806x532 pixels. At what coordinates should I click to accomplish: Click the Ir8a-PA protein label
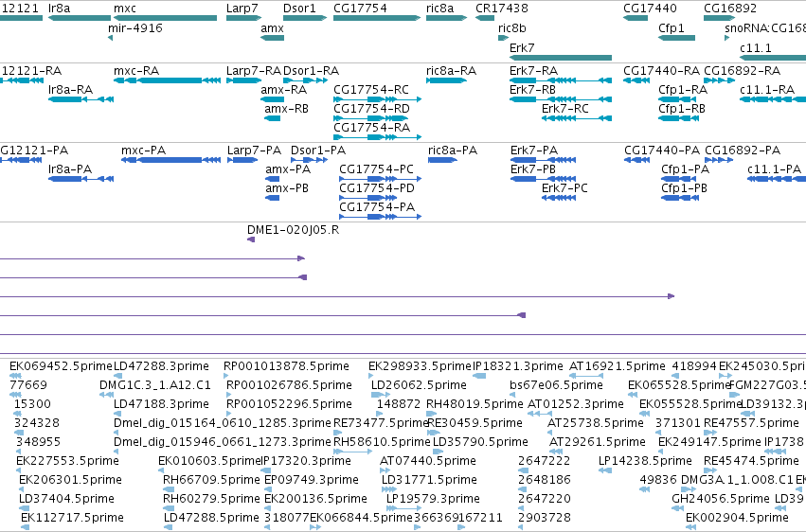pyautogui.click(x=70, y=168)
